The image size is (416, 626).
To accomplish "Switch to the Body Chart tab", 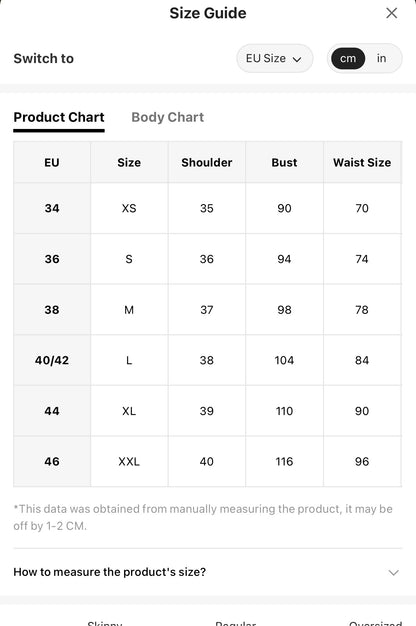I will coord(168,117).
